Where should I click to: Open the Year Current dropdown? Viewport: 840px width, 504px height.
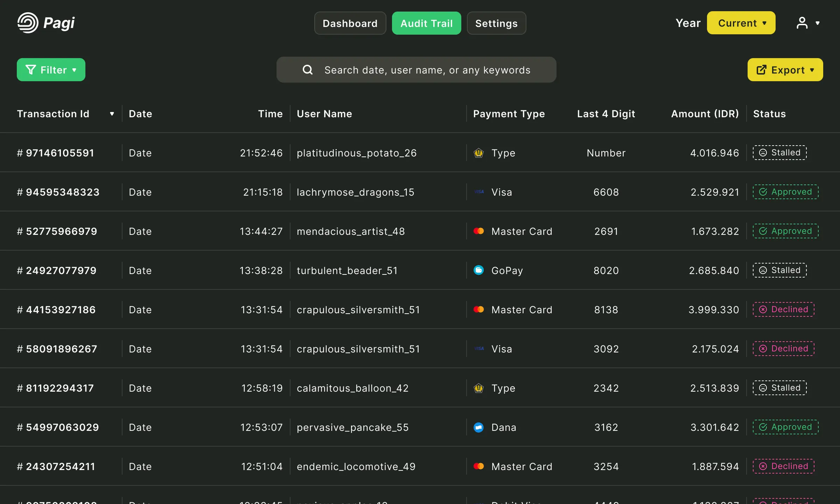point(741,23)
